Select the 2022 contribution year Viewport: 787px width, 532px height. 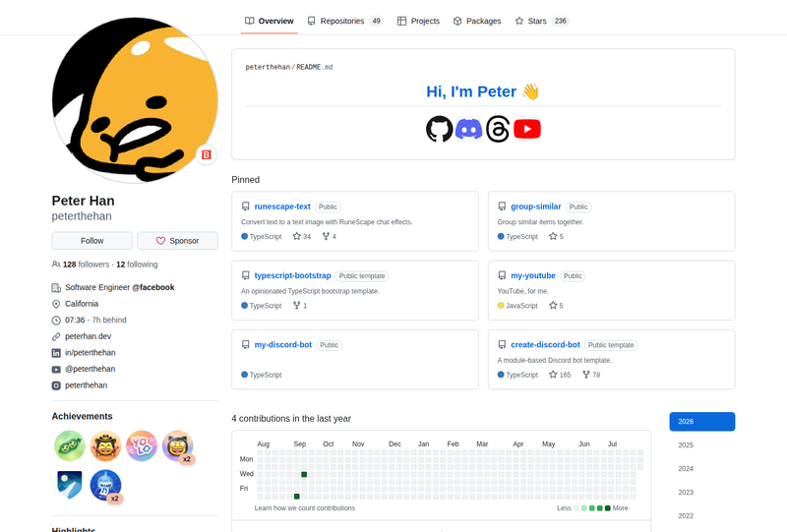pos(702,516)
